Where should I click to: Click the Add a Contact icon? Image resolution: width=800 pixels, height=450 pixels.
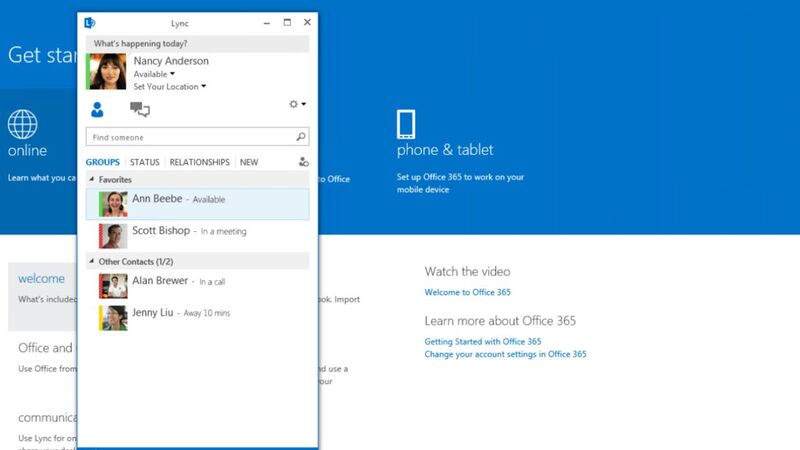pyautogui.click(x=303, y=162)
